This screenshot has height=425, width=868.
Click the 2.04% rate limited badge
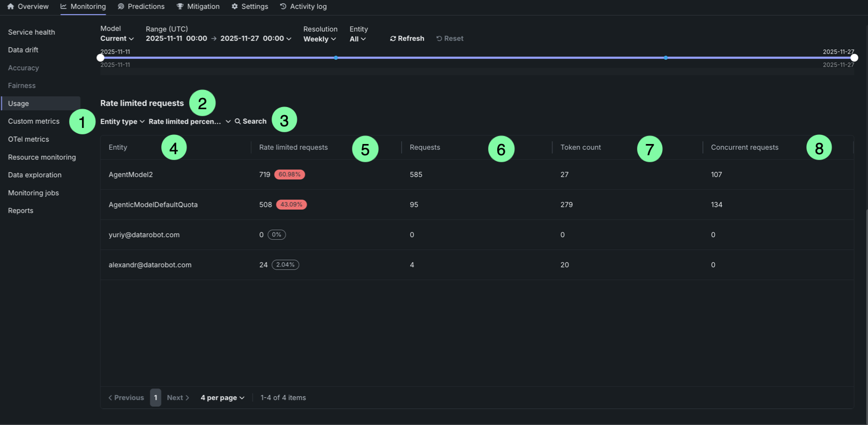pos(286,264)
